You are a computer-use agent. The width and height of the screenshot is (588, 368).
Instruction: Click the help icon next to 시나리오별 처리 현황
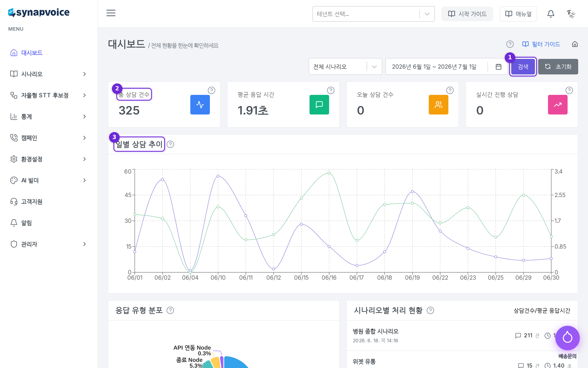tap(430, 311)
